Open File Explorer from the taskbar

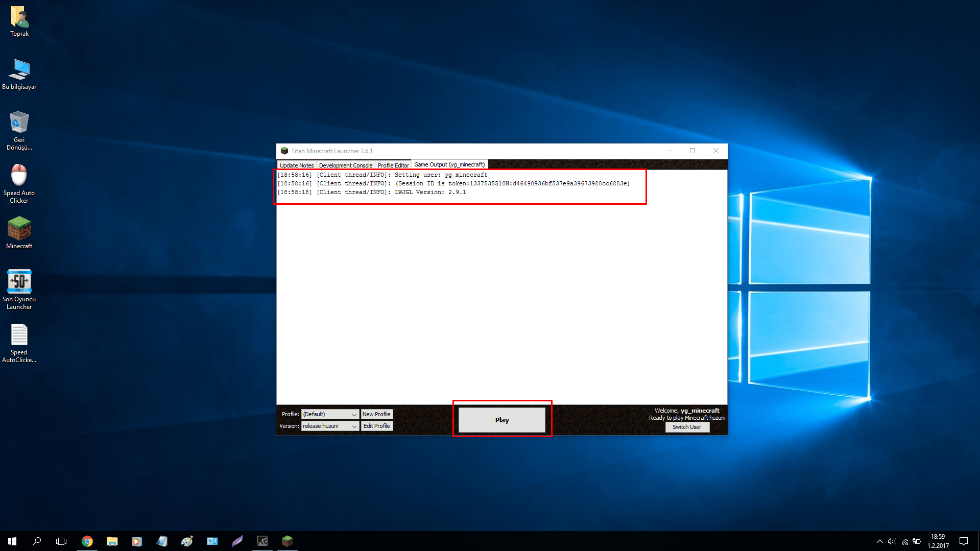[112, 541]
